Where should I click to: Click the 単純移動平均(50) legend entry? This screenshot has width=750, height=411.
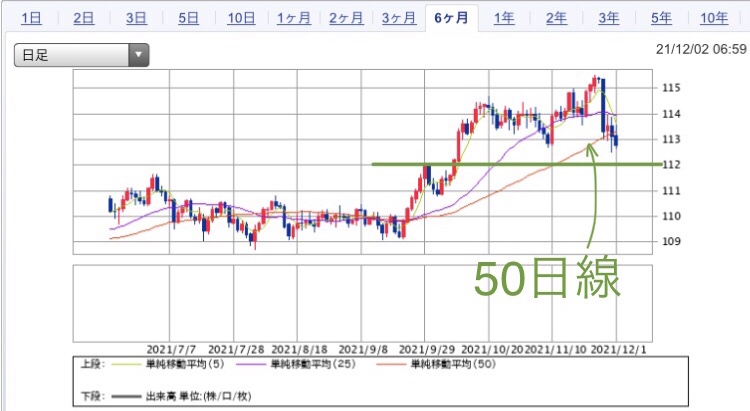[436, 364]
